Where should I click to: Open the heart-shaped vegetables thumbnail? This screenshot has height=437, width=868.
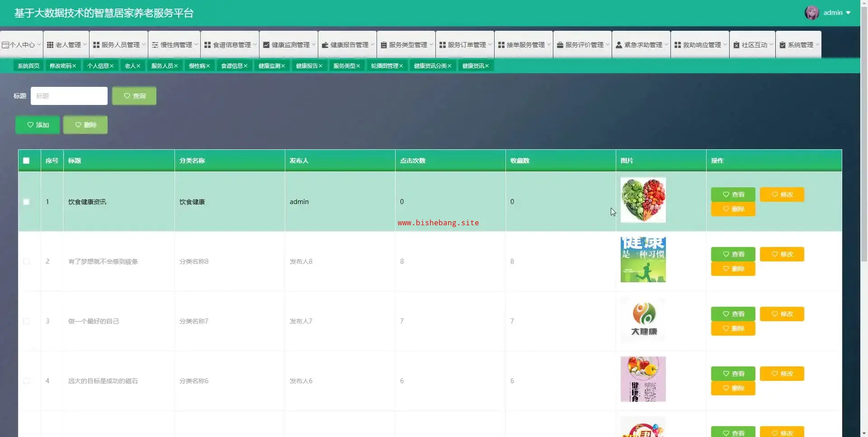tap(643, 200)
